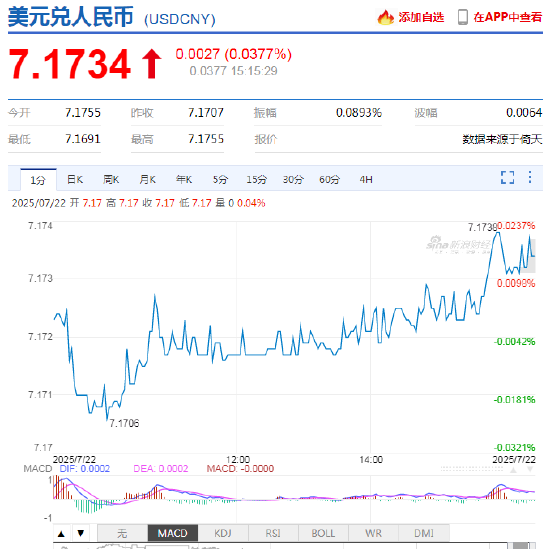This screenshot has height=549, width=550.
Task: Click the up triangle indicator arrow button
Action: point(61,534)
